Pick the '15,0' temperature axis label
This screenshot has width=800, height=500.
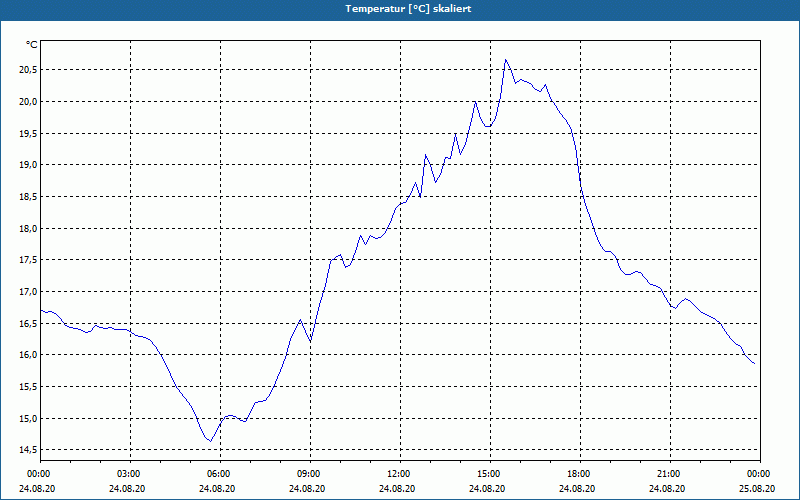click(28, 418)
